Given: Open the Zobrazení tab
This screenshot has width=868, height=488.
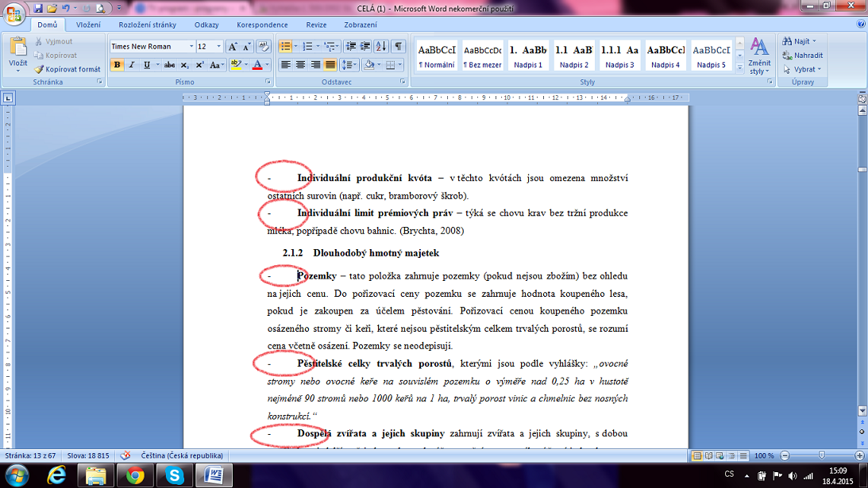Looking at the screenshot, I should pyautogui.click(x=361, y=25).
